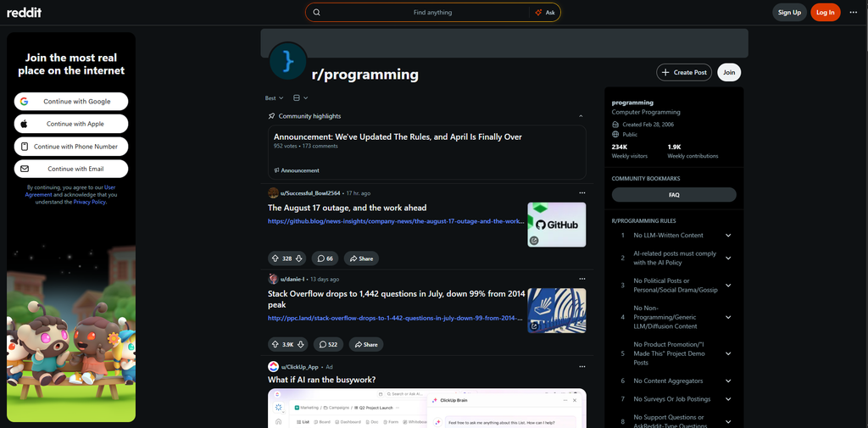Click the search magnifier icon
This screenshot has height=428, width=868.
pyautogui.click(x=317, y=12)
